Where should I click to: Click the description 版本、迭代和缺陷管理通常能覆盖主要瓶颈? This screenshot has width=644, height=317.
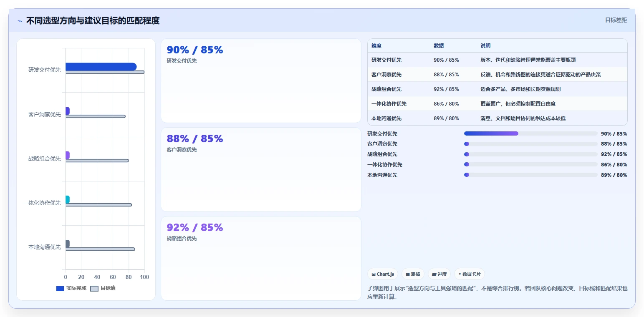(x=528, y=60)
